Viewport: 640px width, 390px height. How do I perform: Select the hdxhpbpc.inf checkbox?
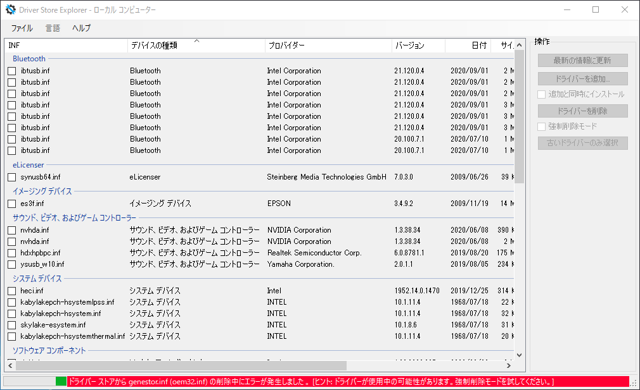12,253
